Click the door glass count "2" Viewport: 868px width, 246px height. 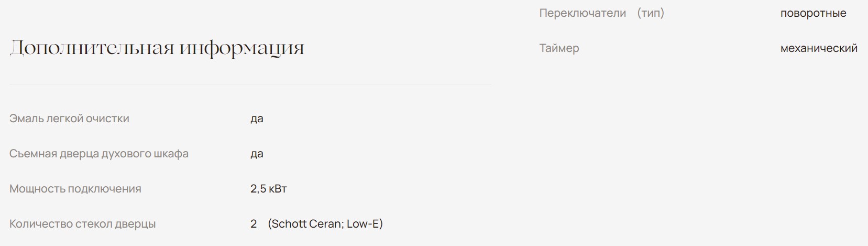click(x=254, y=224)
